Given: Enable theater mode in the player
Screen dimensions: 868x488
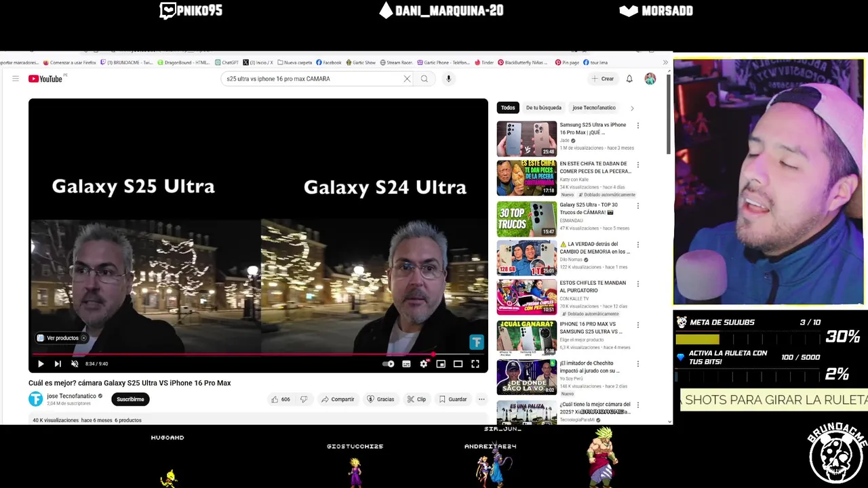Looking at the screenshot, I should point(458,364).
